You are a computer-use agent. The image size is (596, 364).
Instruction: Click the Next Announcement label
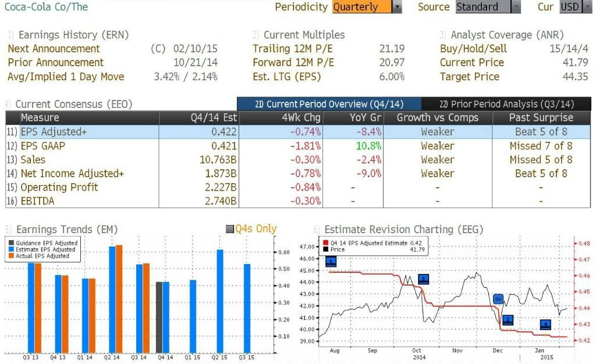[54, 49]
